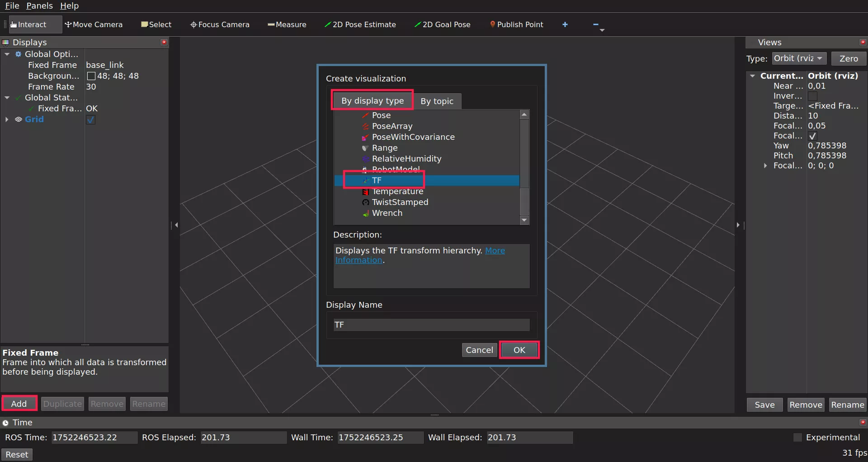868x462 pixels.
Task: Click the minus icon to remove tool
Action: coord(595,24)
